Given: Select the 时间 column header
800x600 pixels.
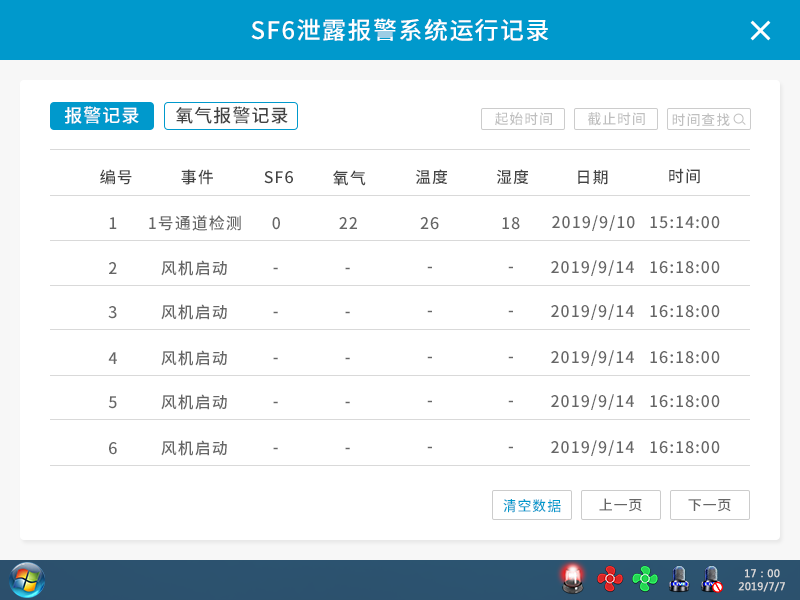Looking at the screenshot, I should 684,177.
